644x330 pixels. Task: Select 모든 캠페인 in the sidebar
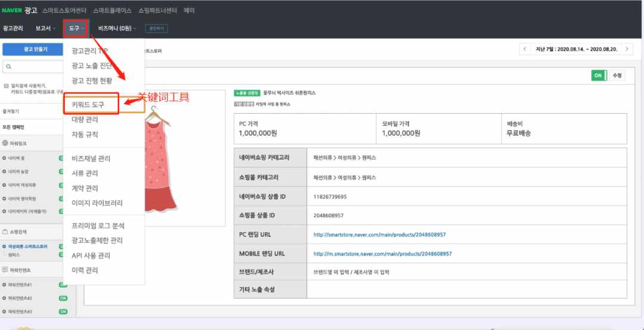pos(13,127)
